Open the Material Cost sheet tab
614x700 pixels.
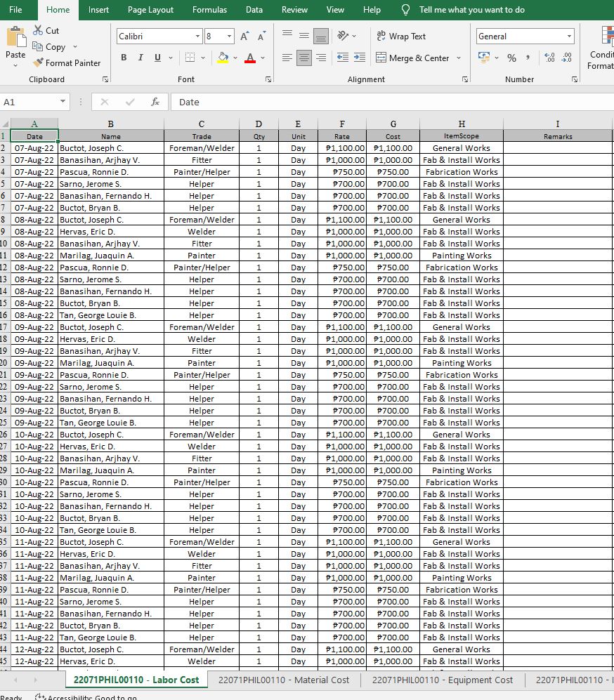click(284, 680)
